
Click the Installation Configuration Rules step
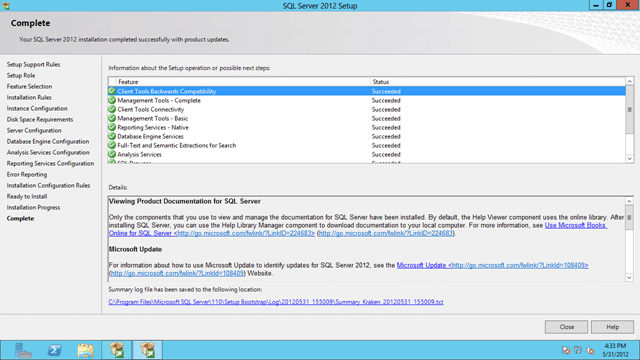click(48, 186)
